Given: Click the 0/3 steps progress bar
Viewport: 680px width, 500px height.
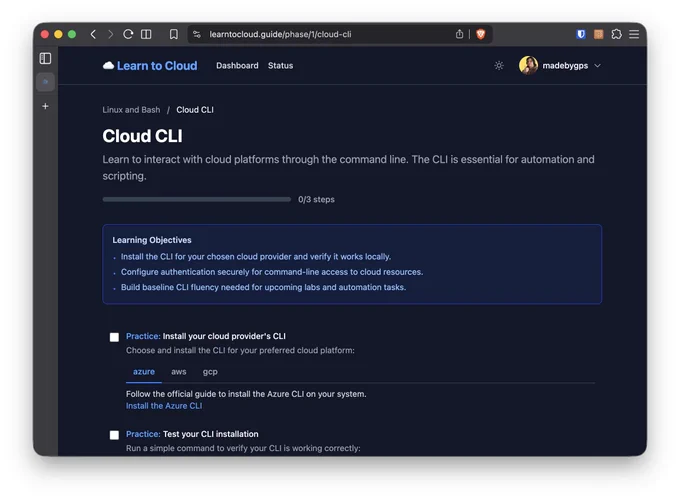Looking at the screenshot, I should click(x=197, y=199).
